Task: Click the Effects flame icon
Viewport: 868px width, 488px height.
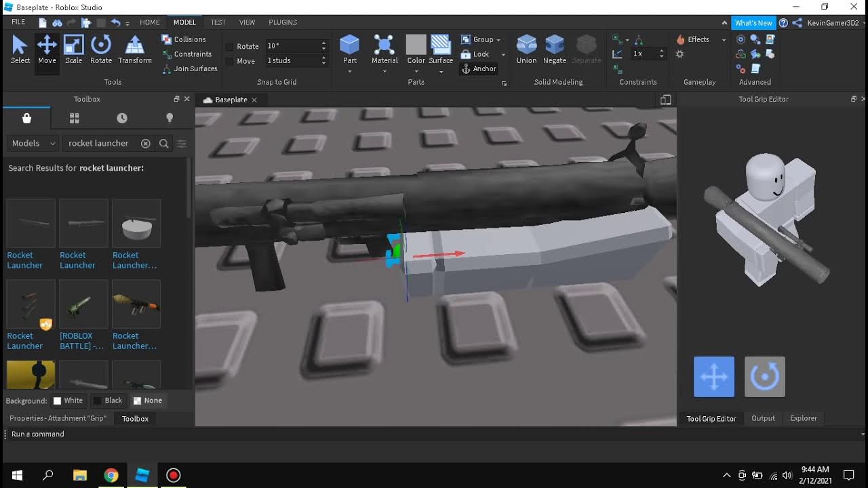Action: pyautogui.click(x=680, y=39)
